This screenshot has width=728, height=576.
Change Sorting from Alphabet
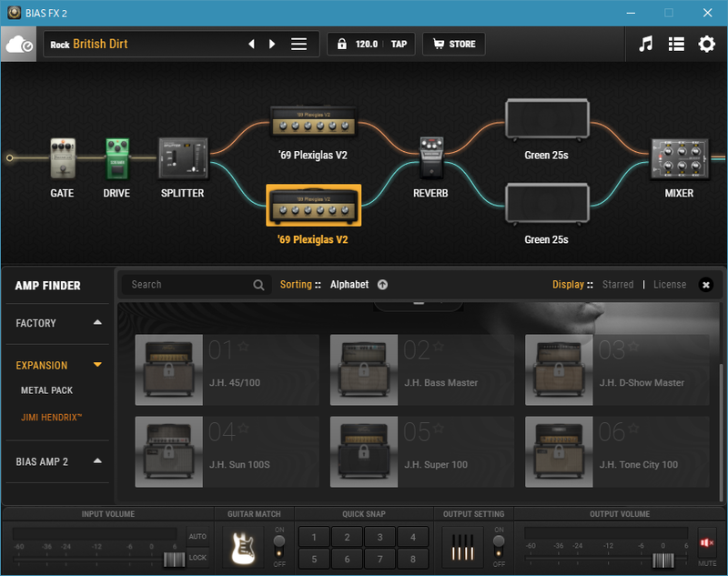(x=349, y=285)
